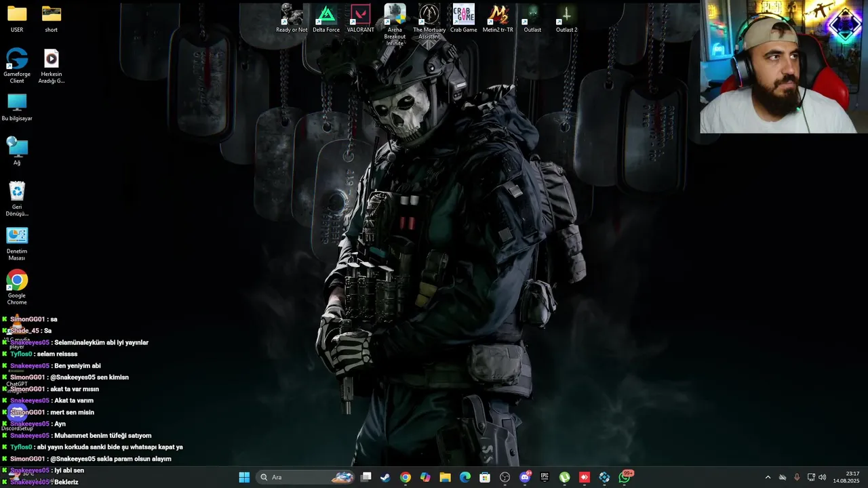
Task: Open Copilot from the taskbar
Action: click(425, 477)
